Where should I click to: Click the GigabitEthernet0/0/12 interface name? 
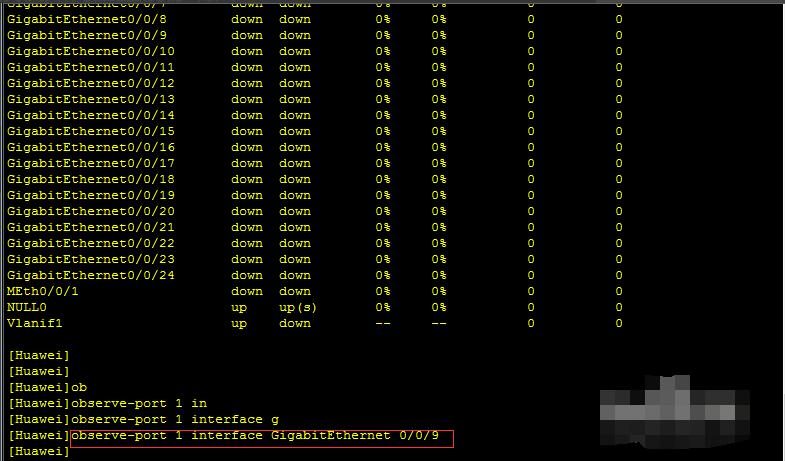click(91, 83)
